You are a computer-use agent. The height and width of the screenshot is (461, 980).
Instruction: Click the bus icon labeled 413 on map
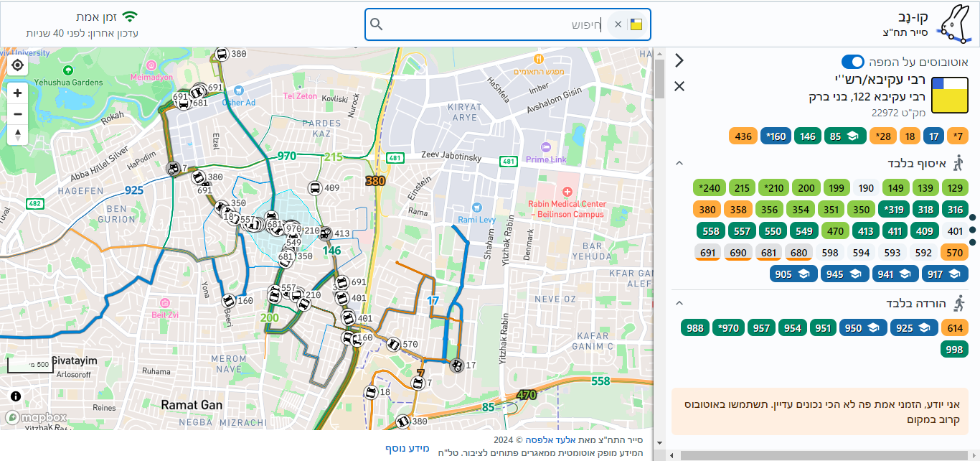[x=325, y=233]
